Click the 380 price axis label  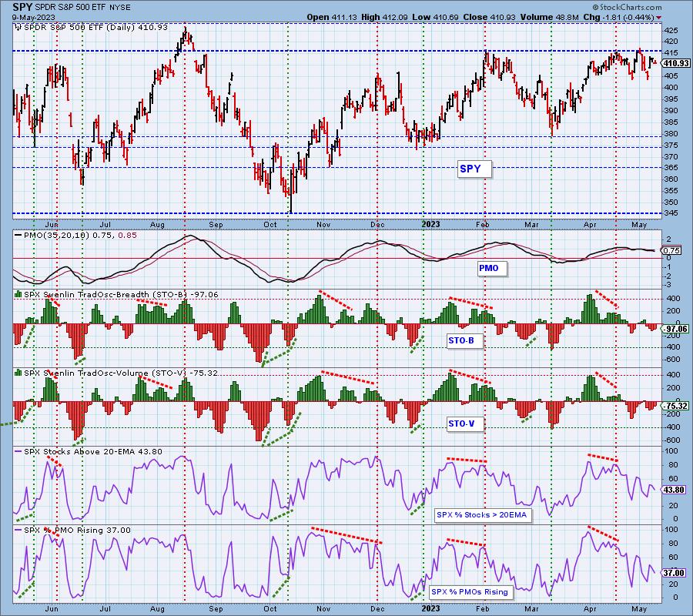point(671,133)
